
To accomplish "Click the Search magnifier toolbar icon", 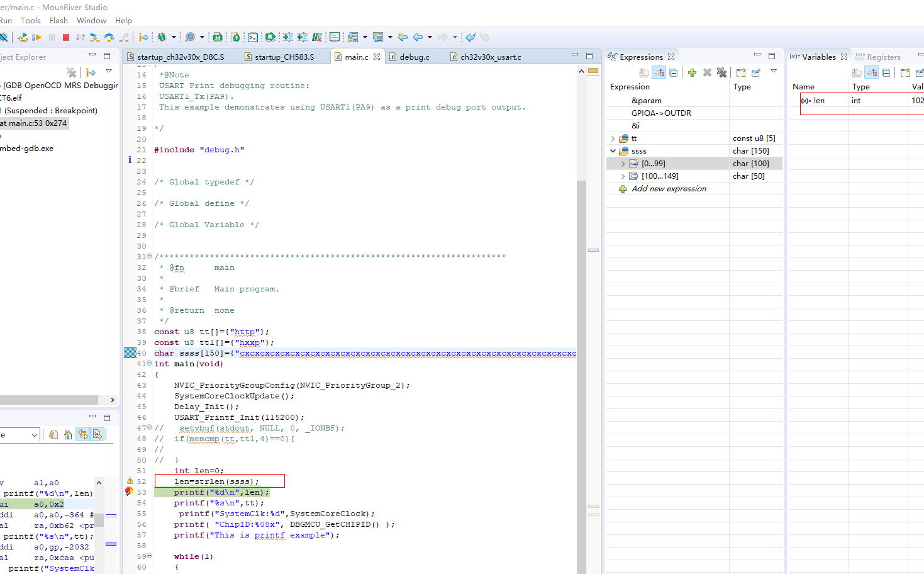I will tap(190, 37).
